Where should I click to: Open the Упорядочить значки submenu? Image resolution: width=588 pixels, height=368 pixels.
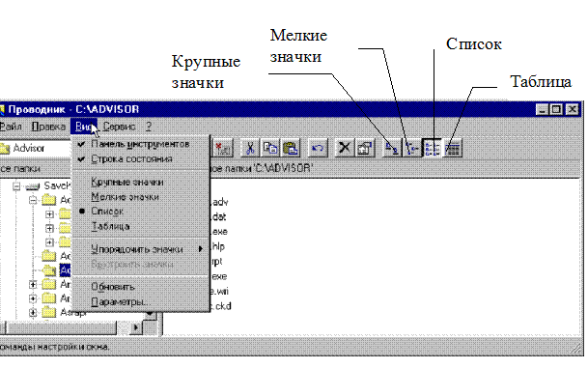140,249
